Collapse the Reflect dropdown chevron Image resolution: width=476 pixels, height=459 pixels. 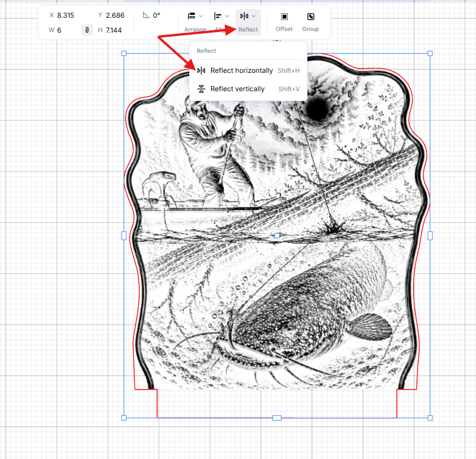pyautogui.click(x=253, y=16)
